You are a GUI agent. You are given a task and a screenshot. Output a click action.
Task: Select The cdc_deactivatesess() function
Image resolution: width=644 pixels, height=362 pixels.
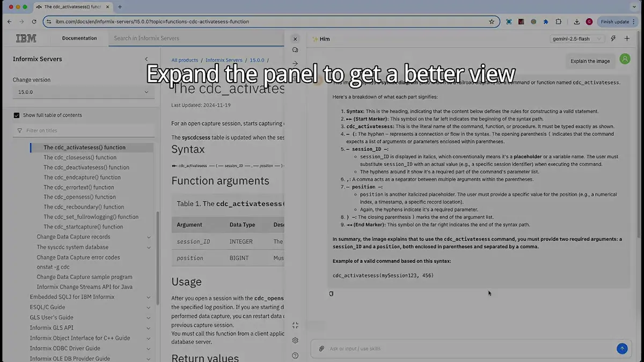click(86, 167)
